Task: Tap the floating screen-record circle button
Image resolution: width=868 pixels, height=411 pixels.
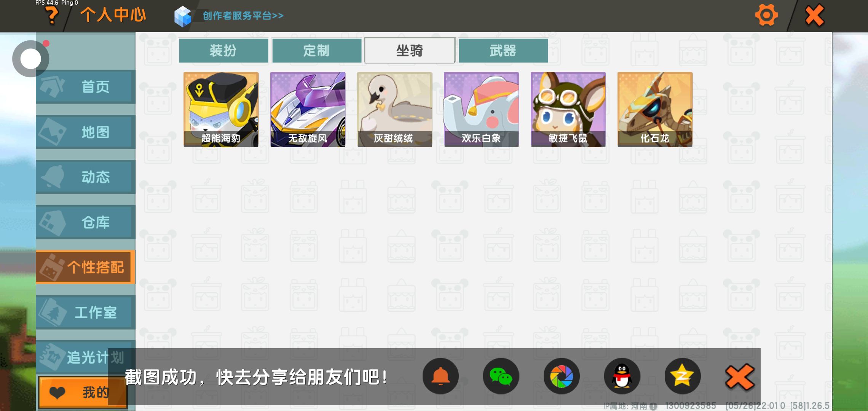Action: (x=30, y=59)
